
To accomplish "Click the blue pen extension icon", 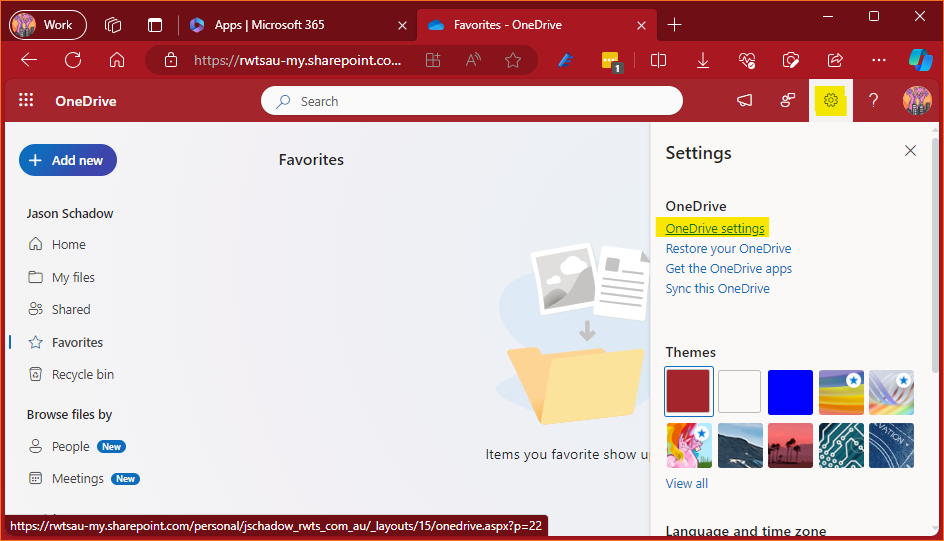I will point(565,60).
